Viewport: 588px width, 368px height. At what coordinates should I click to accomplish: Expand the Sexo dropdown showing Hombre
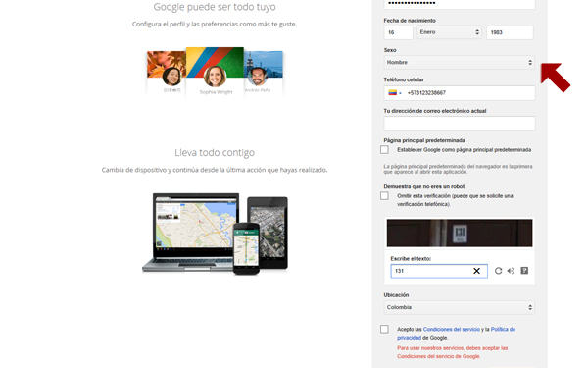pyautogui.click(x=460, y=63)
